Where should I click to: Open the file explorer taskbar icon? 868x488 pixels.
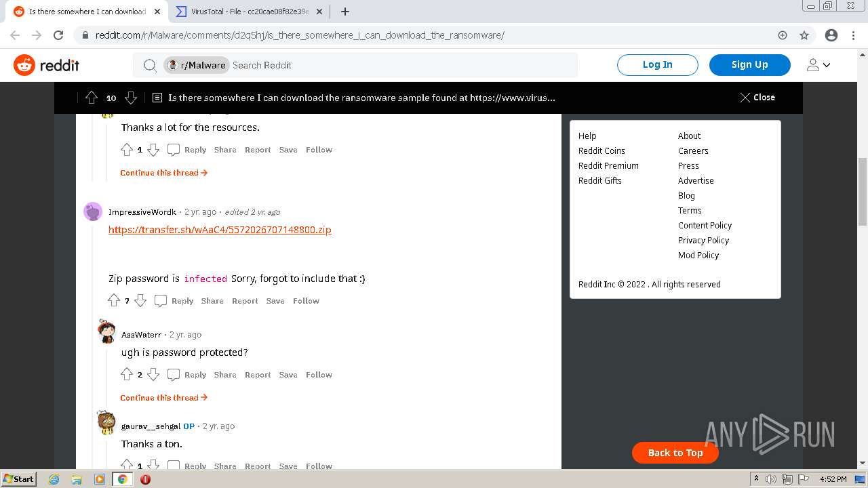(77, 479)
